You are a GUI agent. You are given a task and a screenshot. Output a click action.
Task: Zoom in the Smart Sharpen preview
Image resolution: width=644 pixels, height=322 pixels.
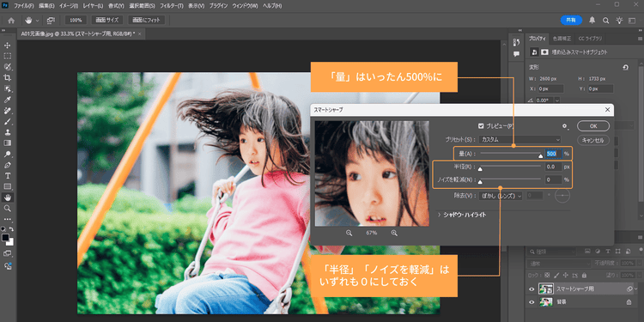coord(394,233)
